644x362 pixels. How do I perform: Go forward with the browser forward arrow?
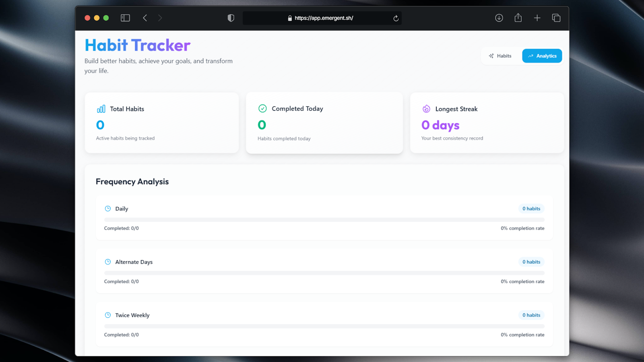tap(160, 18)
